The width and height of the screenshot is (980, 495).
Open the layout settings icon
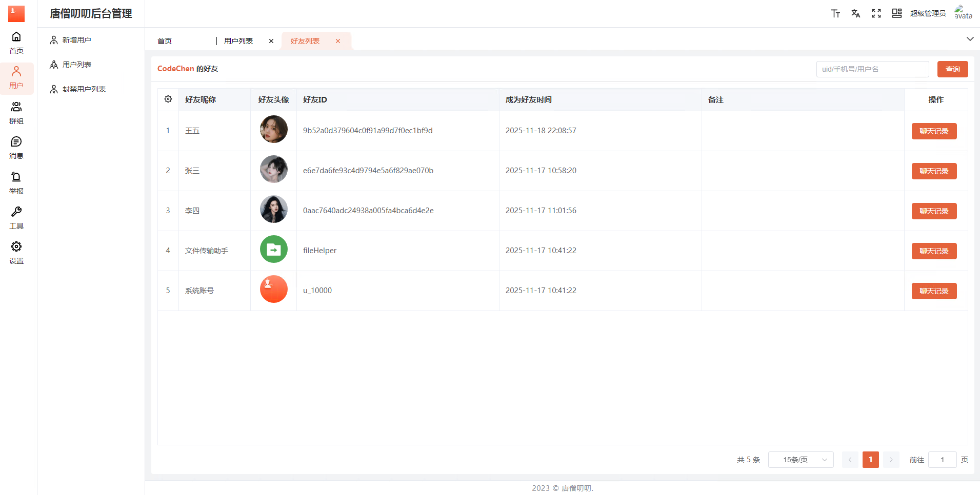tap(896, 14)
